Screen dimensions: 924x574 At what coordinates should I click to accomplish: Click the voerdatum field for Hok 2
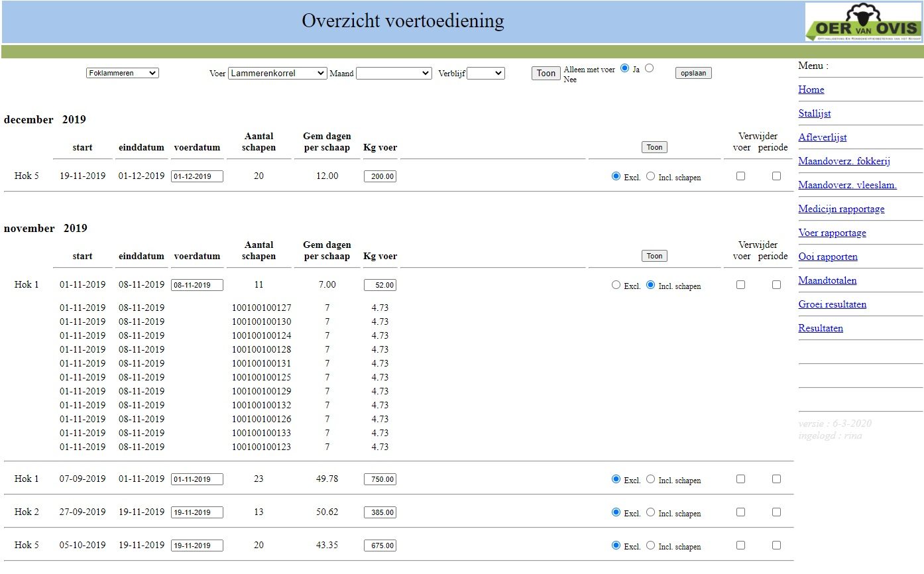pyautogui.click(x=197, y=512)
